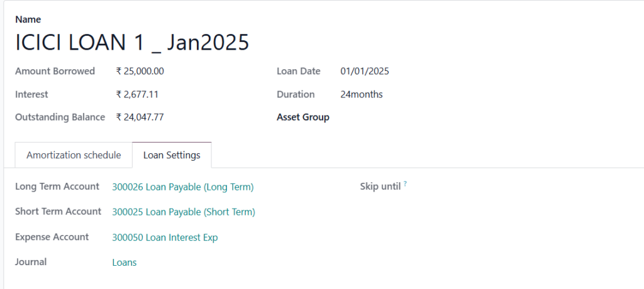Edit the Amount Borrowed value ₹ 25,000.00
The image size is (644, 289).
[x=140, y=71]
